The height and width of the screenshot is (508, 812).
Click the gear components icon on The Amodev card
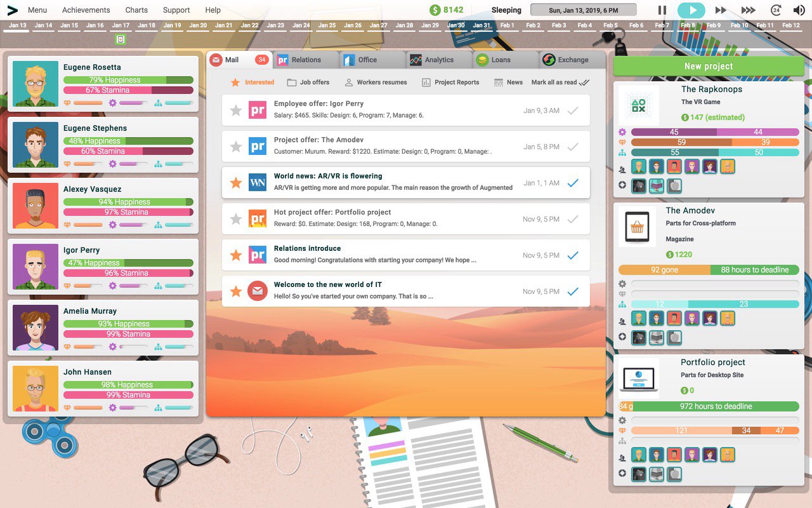(622, 284)
